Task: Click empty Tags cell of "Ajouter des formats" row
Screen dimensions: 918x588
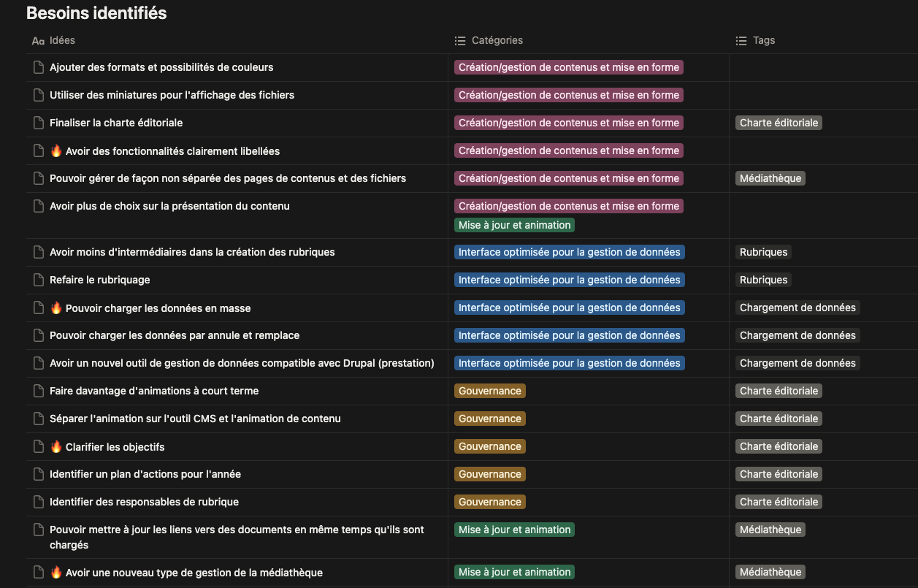Action: pyautogui.click(x=824, y=67)
